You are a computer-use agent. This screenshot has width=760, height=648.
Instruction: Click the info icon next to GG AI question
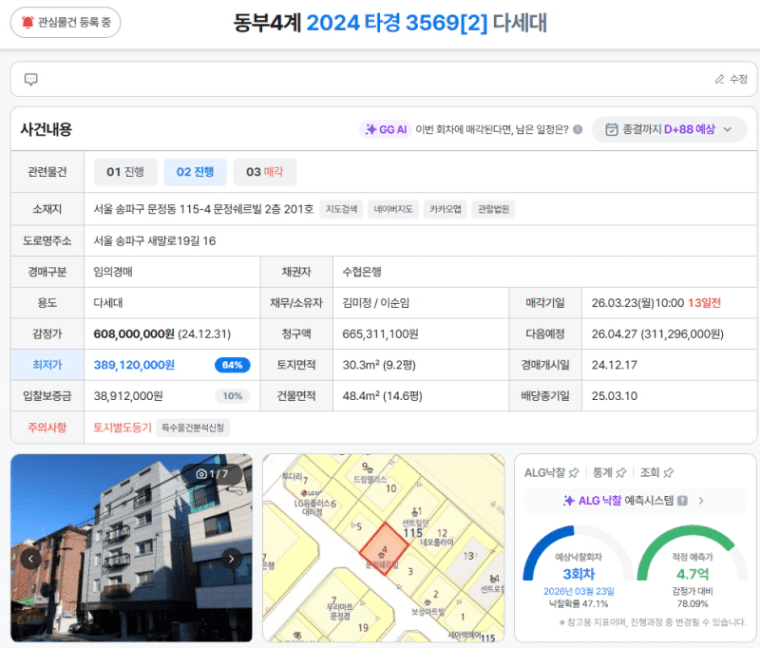tap(577, 130)
